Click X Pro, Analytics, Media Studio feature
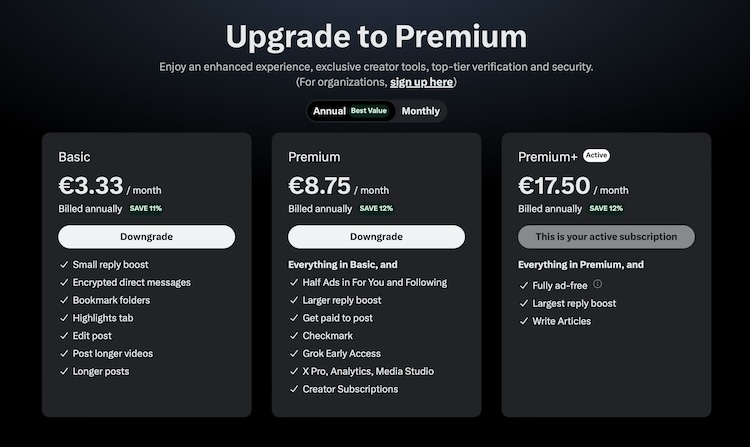Screen dimensions: 750x447 368,371
